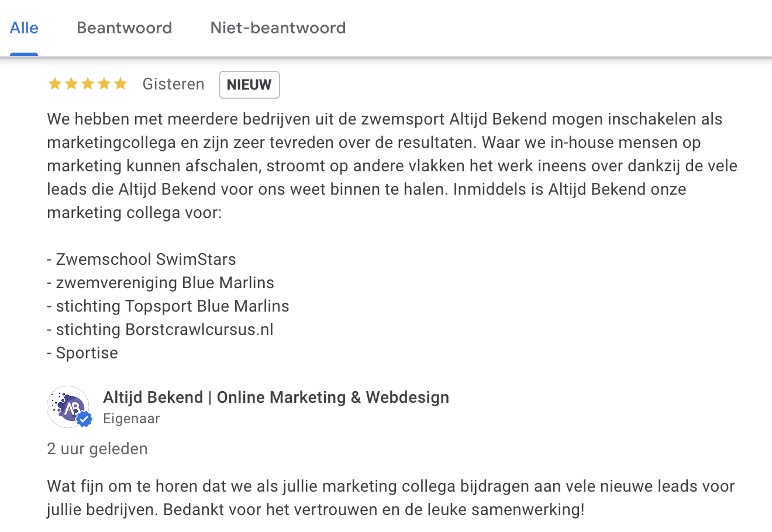Click the zwemvereniging Blue Marlins line
The image size is (772, 532).
[x=160, y=283]
